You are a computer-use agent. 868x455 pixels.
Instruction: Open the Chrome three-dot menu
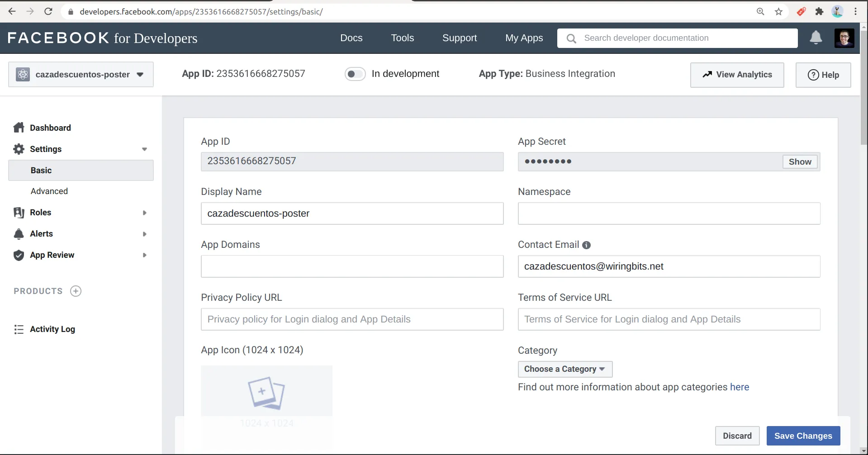[855, 12]
